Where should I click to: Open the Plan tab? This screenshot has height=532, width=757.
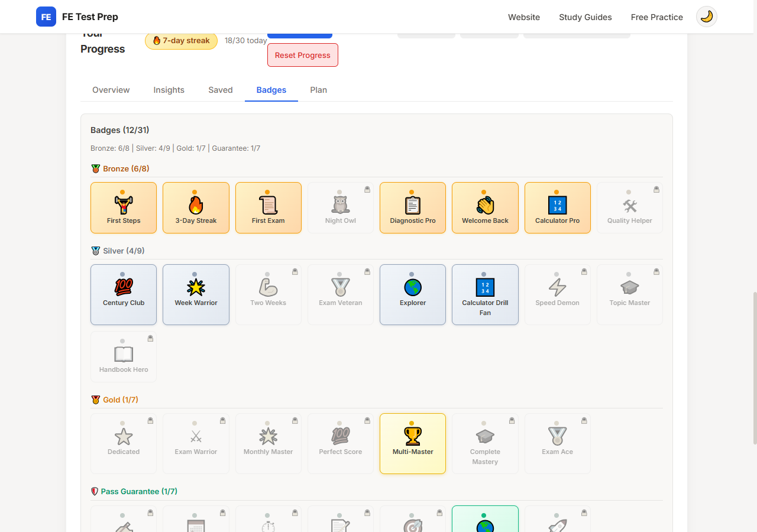pos(319,90)
